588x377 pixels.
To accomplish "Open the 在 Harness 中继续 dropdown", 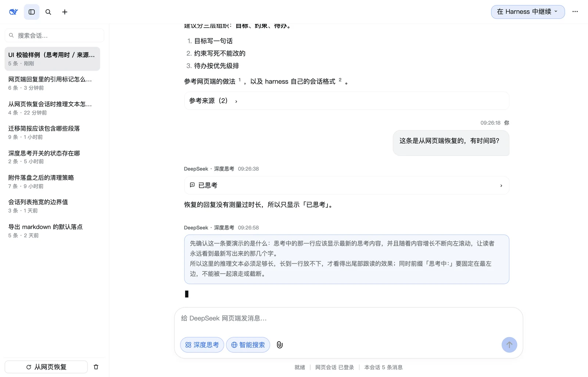I will click(x=528, y=12).
